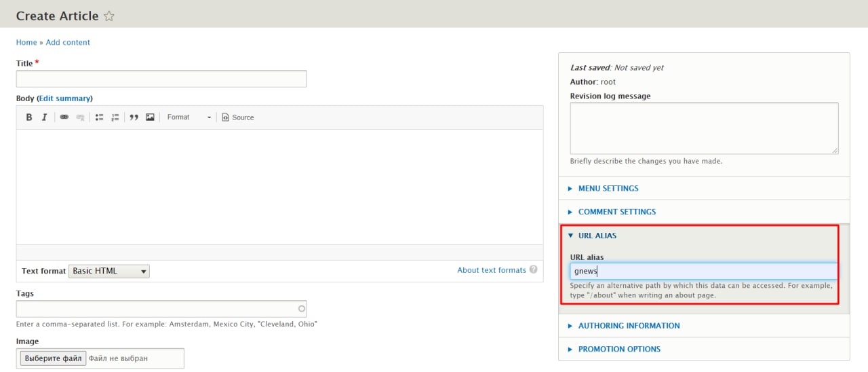The image size is (868, 372).
Task: Star the Create Article page shortcut
Action: [109, 16]
